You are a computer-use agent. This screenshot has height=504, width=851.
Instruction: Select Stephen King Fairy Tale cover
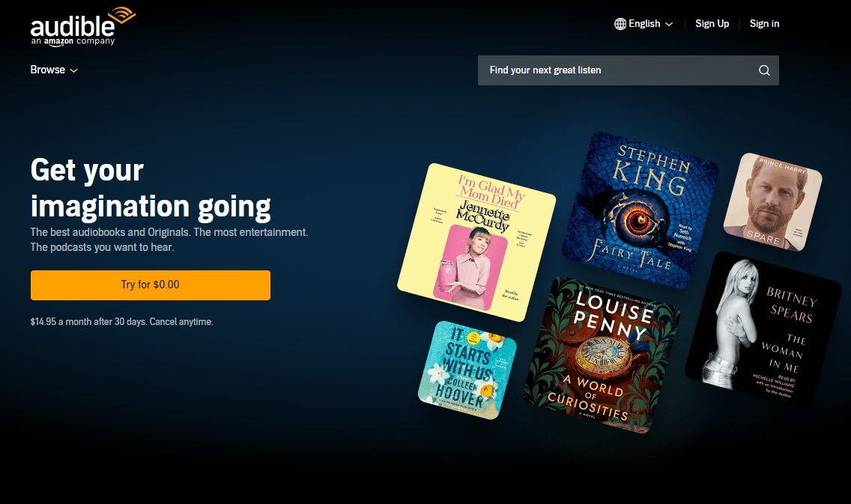[x=640, y=210]
